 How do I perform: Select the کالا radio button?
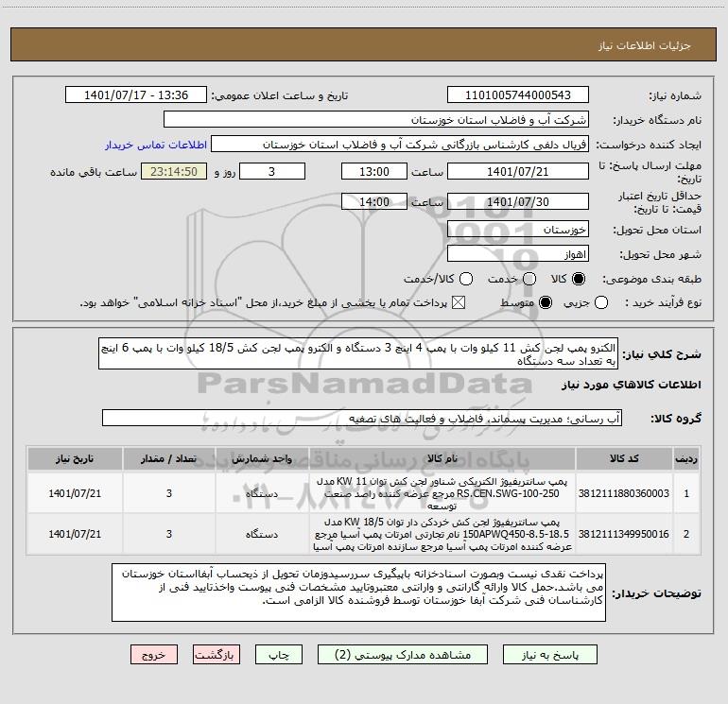pos(579,279)
